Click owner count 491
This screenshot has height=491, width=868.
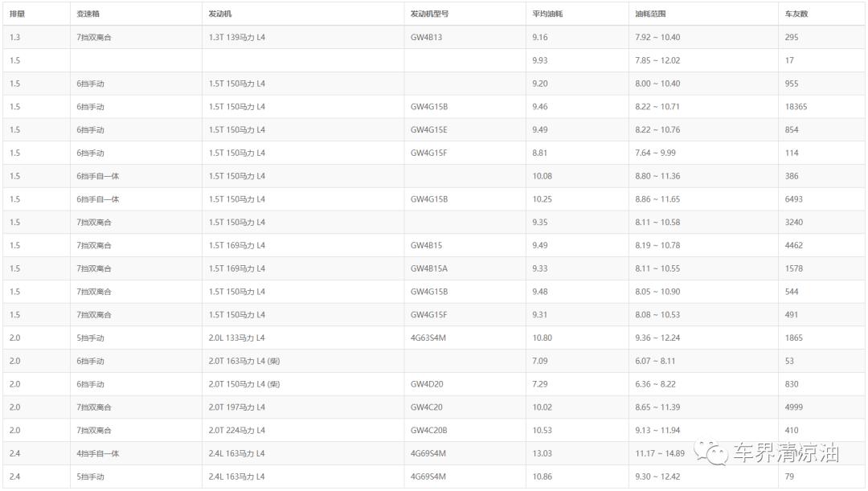792,315
